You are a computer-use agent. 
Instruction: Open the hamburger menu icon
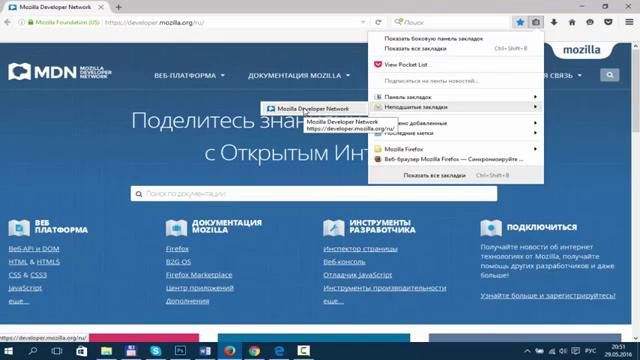click(x=629, y=22)
